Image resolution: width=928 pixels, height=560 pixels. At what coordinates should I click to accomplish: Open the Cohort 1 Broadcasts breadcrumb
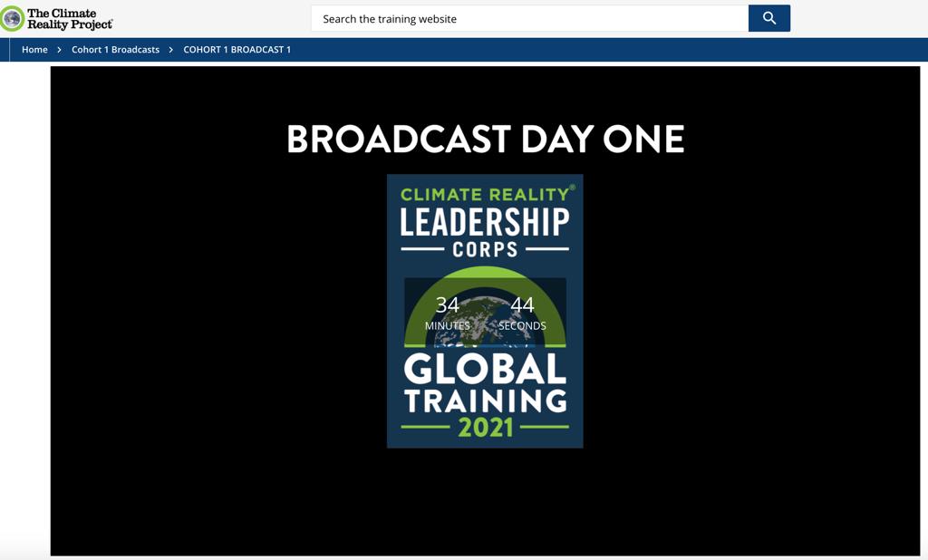coord(115,50)
